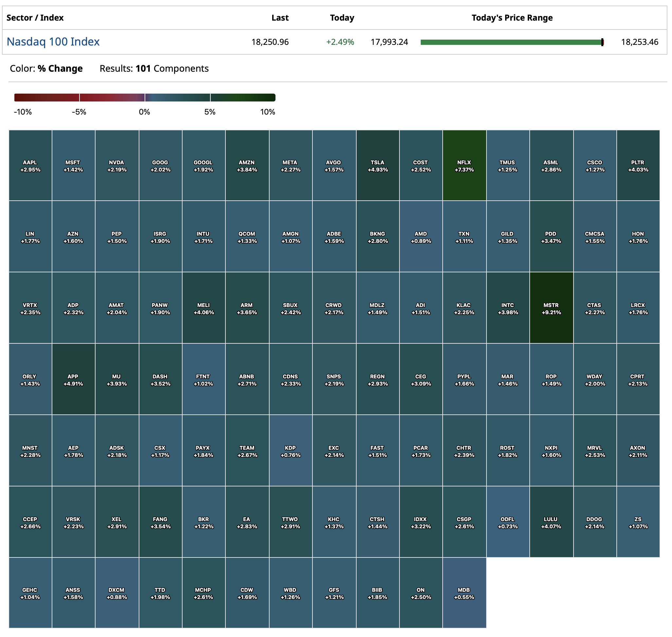Select the LULU +4.07% tile
The width and height of the screenshot is (672, 637).
coord(551,522)
